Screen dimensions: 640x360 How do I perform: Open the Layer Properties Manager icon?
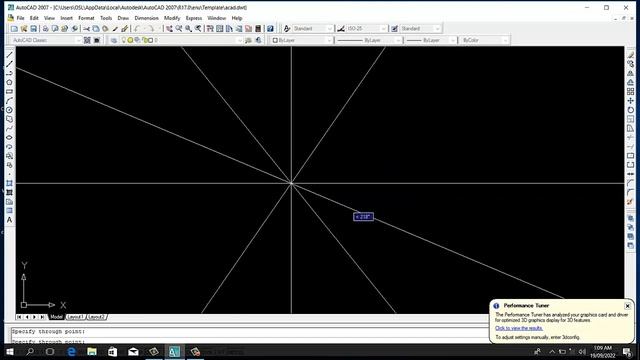(113, 40)
